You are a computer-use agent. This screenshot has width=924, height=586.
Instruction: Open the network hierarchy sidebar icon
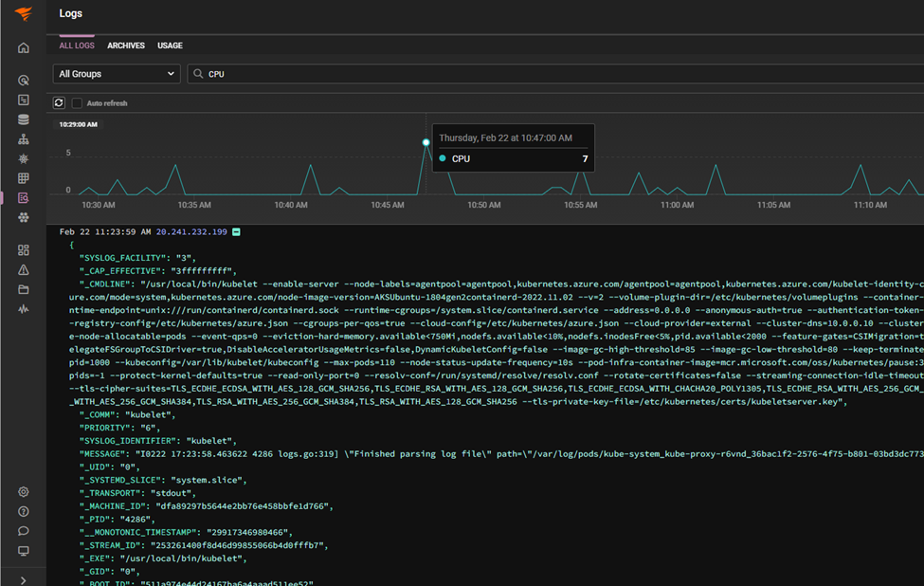(24, 139)
